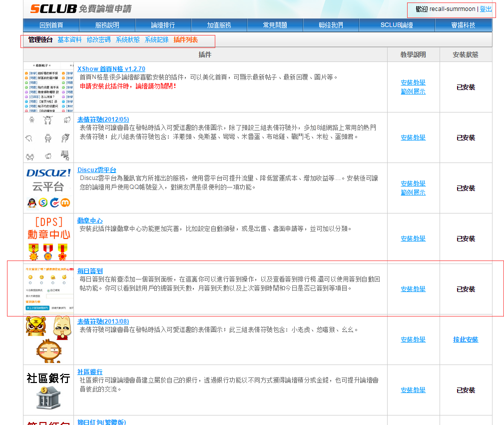Open the 審揚科技 navigation item
The height and width of the screenshot is (425, 504).
click(x=464, y=25)
